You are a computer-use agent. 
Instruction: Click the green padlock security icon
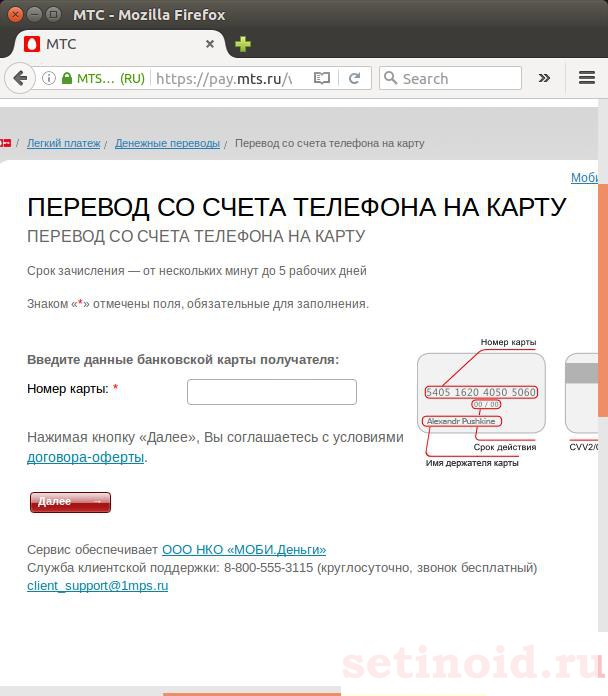[67, 79]
